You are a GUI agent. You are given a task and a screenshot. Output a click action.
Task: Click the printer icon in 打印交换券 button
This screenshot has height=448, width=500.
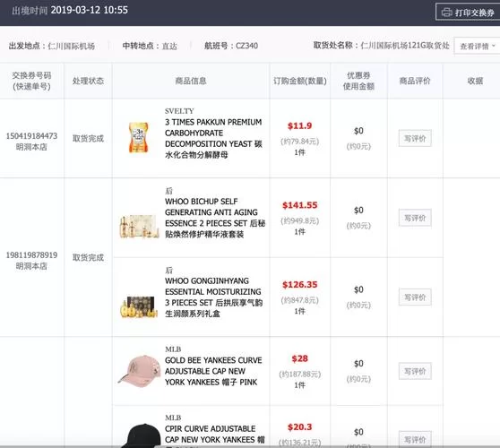(x=446, y=13)
